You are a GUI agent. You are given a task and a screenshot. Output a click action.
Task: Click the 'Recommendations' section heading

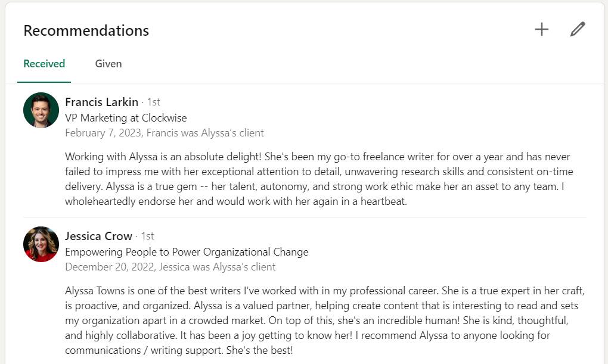(86, 30)
